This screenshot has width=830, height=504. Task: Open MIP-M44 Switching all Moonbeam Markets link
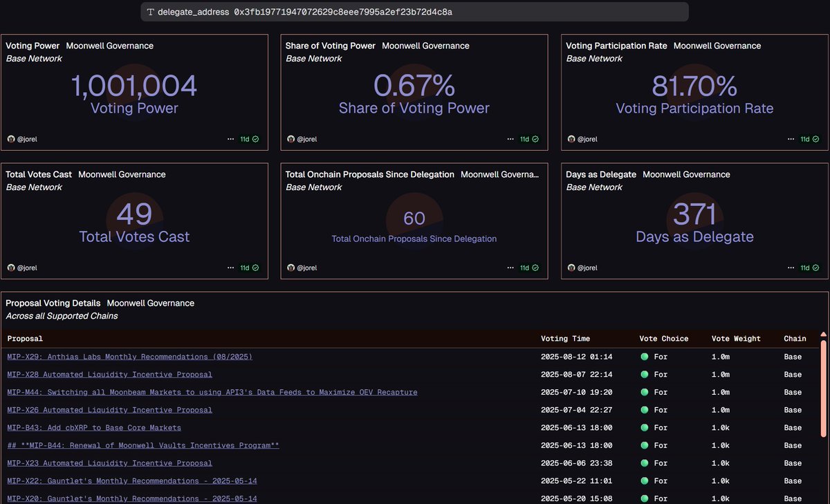point(212,392)
